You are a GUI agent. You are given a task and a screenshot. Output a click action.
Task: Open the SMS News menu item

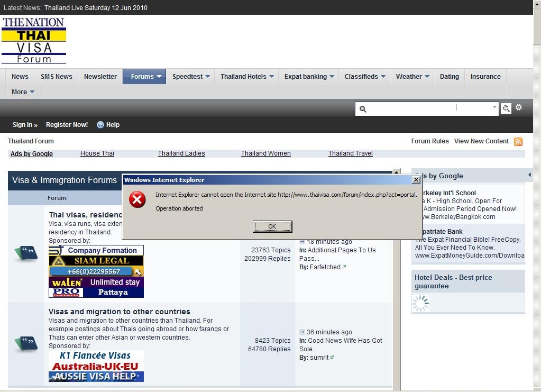coord(57,77)
